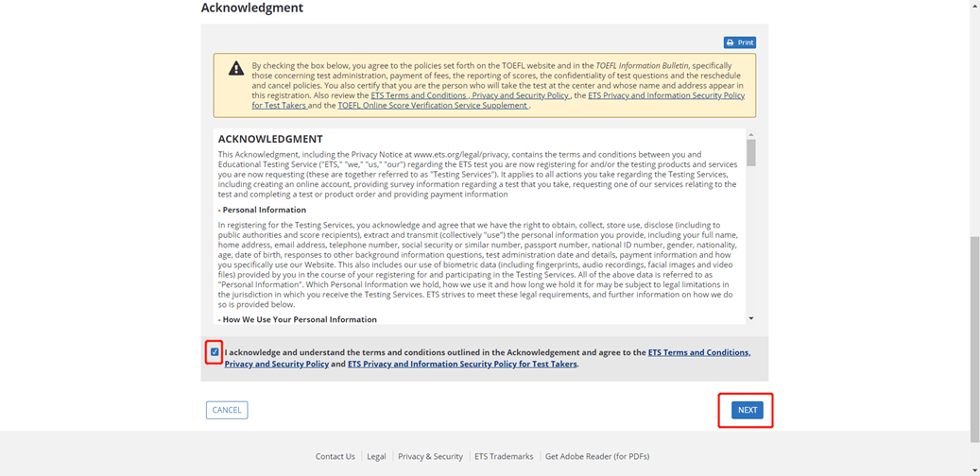Click the ACKNOWLEDGMENT heading text
This screenshot has height=476, width=980.
coord(270,139)
